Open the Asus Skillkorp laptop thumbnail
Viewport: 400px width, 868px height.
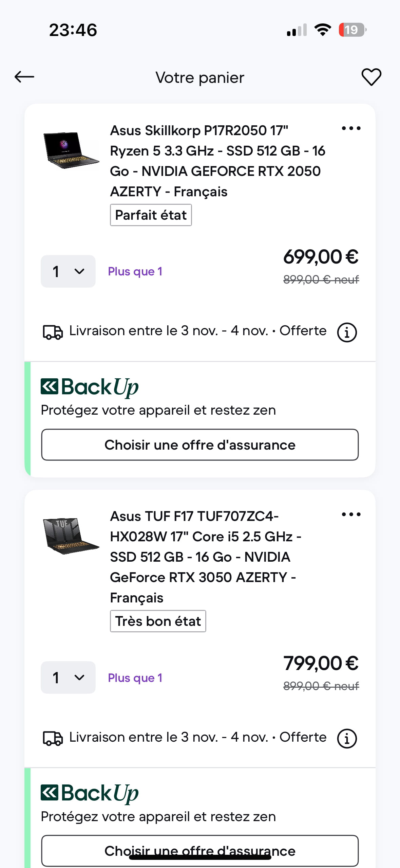click(x=71, y=150)
